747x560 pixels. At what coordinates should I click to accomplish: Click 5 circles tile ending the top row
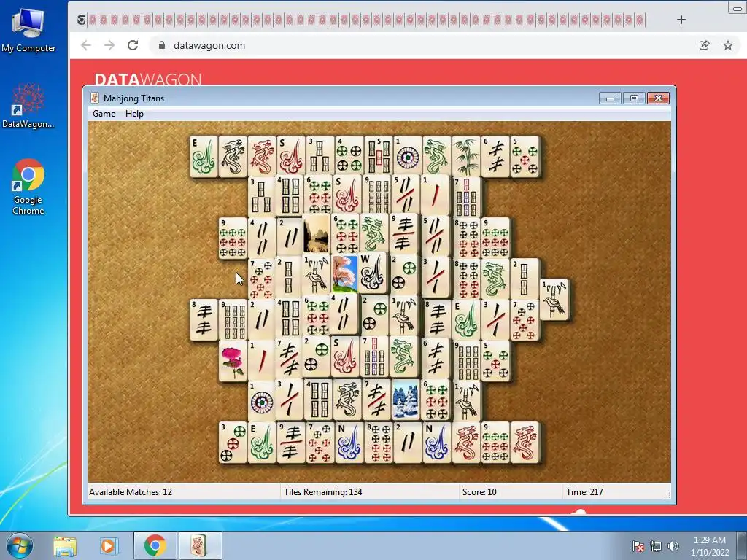point(525,156)
